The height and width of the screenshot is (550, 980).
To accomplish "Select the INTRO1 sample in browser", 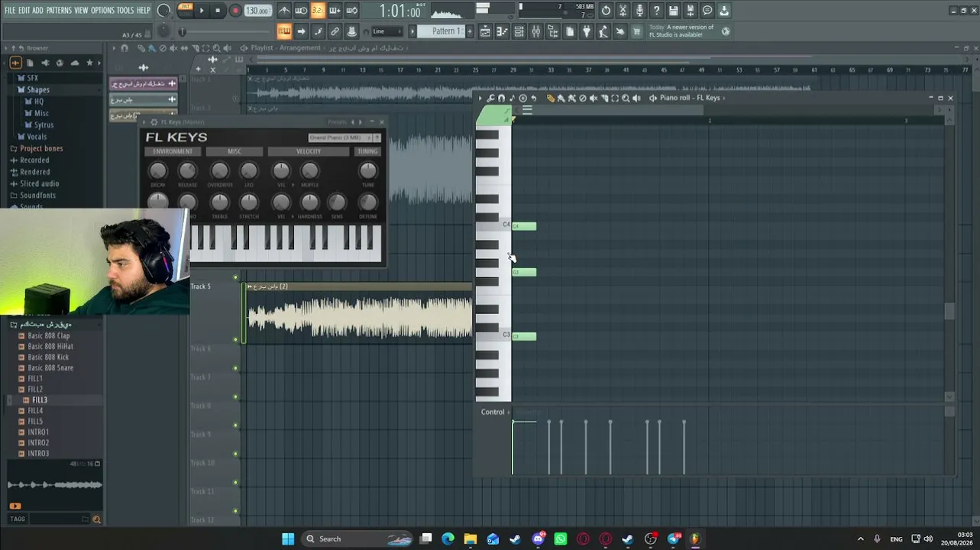I will 38,432.
